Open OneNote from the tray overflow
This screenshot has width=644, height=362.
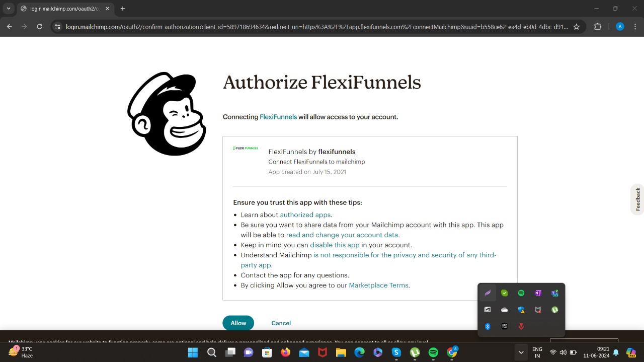coord(538,293)
